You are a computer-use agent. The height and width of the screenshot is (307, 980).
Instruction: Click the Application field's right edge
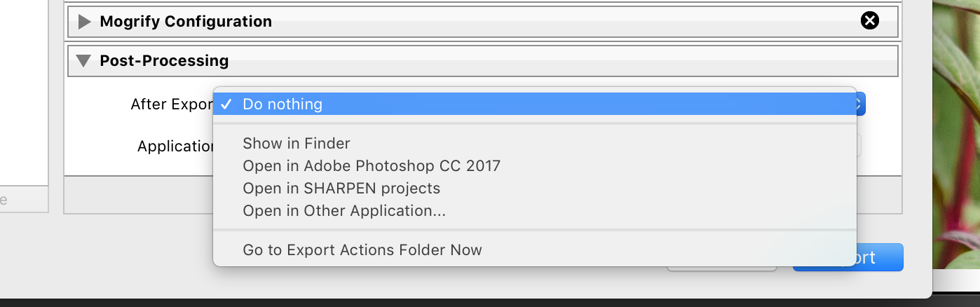tap(859, 146)
